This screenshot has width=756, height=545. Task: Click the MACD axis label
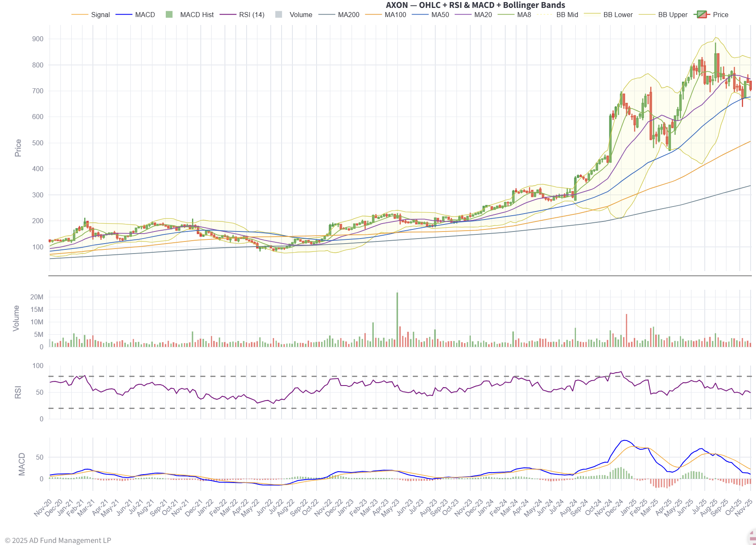(x=22, y=464)
